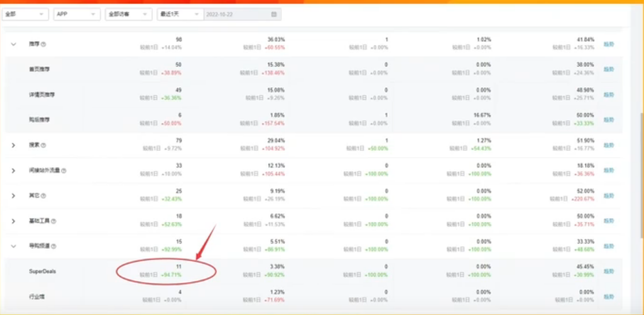Screen dimensions: 644x315
Task: Open the 全部 filter dropdown
Action: coord(26,14)
